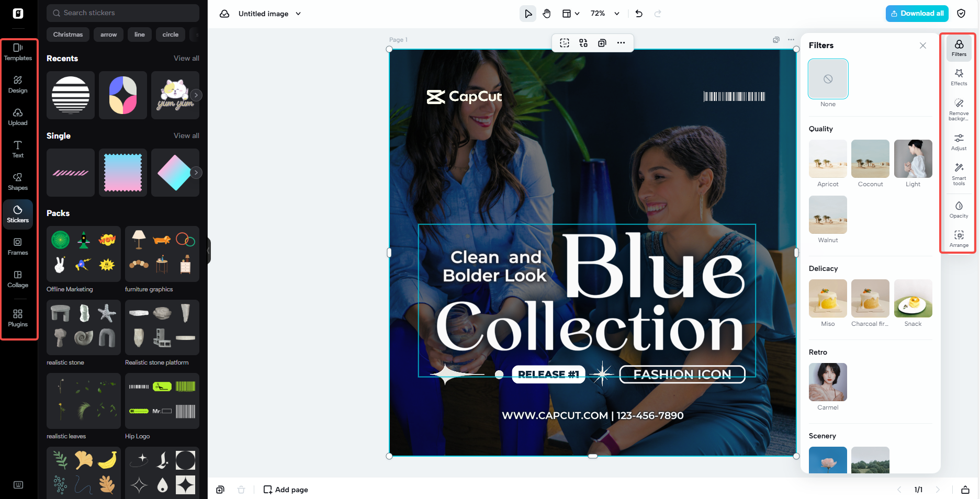Open the Untitled image name dropdown
This screenshot has height=499, width=980.
tap(298, 14)
